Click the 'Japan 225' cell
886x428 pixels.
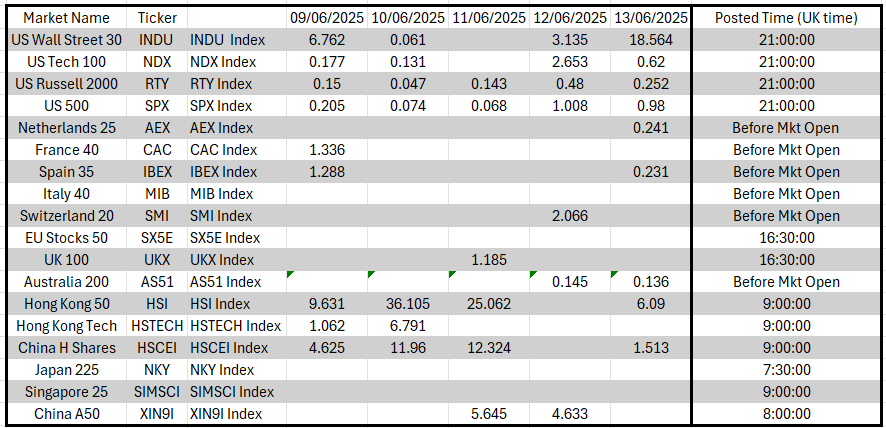pos(66,370)
